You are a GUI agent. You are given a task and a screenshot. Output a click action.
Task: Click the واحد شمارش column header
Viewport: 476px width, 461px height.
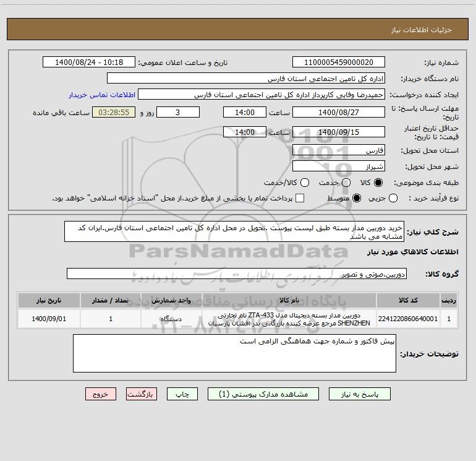click(x=171, y=300)
